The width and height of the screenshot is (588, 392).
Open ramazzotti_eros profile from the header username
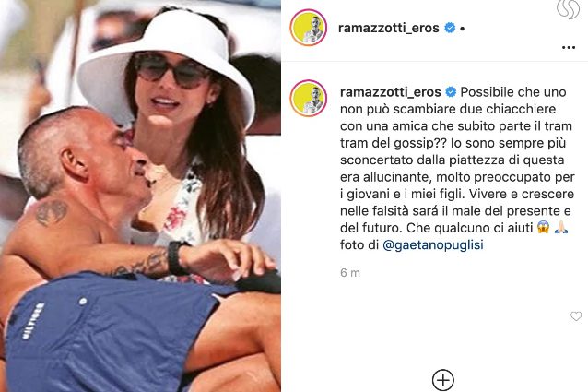point(389,29)
